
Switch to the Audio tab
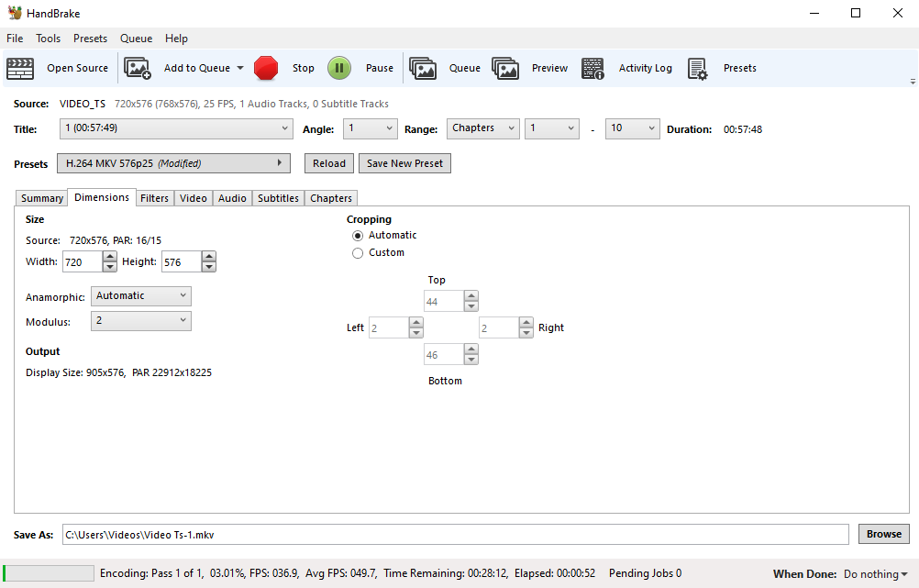[232, 198]
